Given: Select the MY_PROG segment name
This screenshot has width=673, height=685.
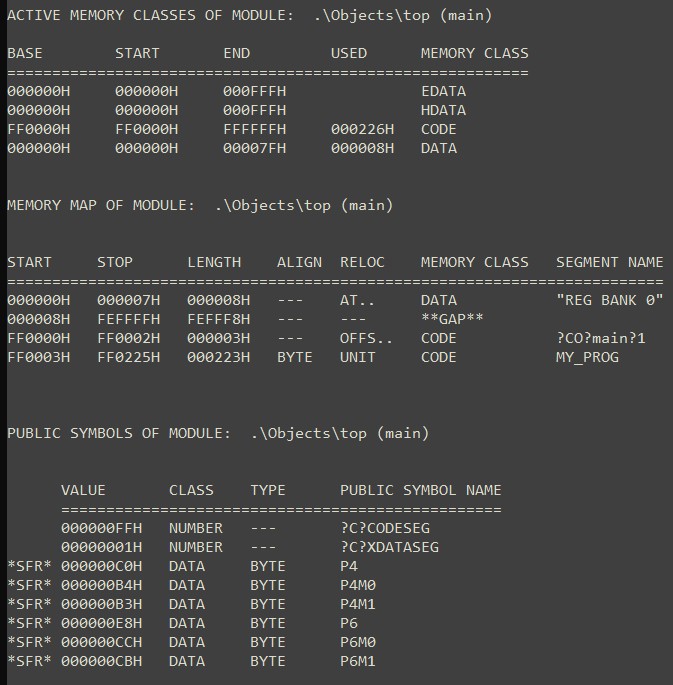Looking at the screenshot, I should tap(587, 357).
